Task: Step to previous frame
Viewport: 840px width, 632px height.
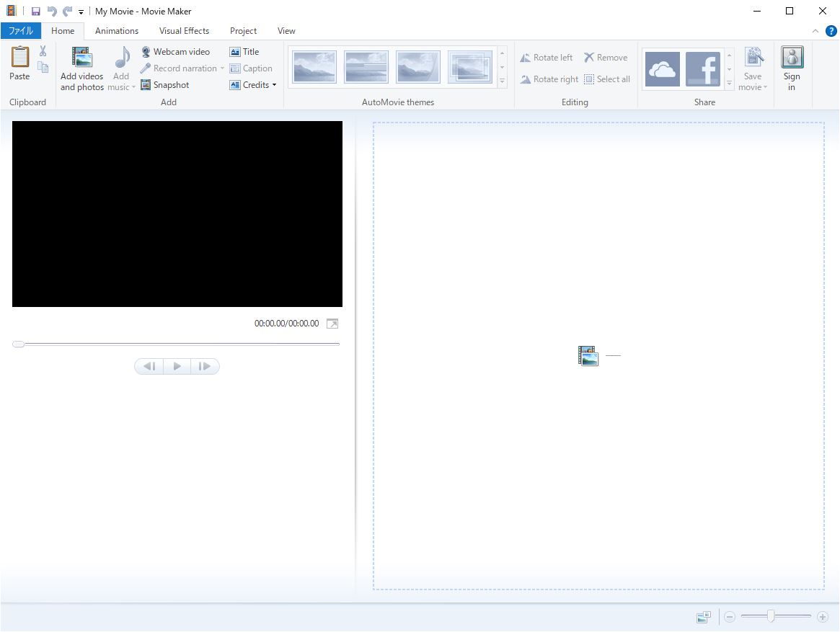Action: [x=149, y=366]
